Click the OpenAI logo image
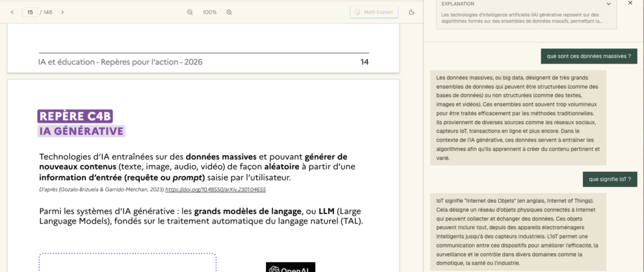This screenshot has height=272, width=644. pos(291,267)
